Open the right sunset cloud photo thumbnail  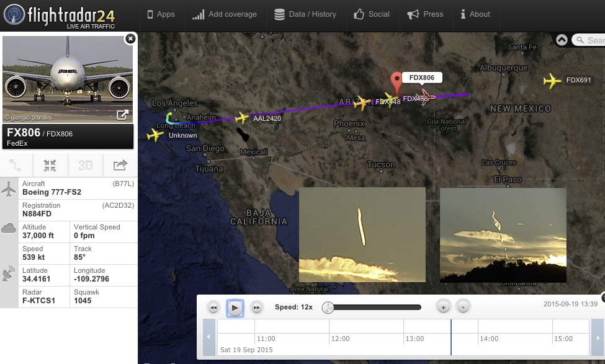point(503,235)
